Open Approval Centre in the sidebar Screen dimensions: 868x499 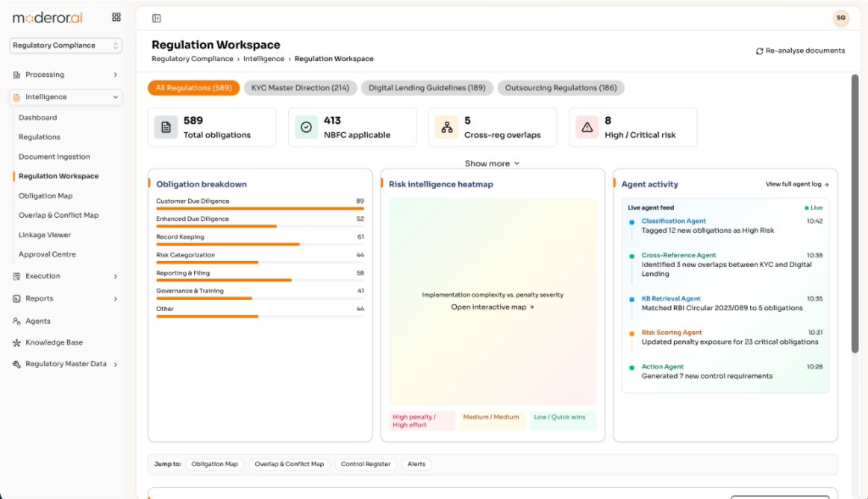[x=47, y=254]
